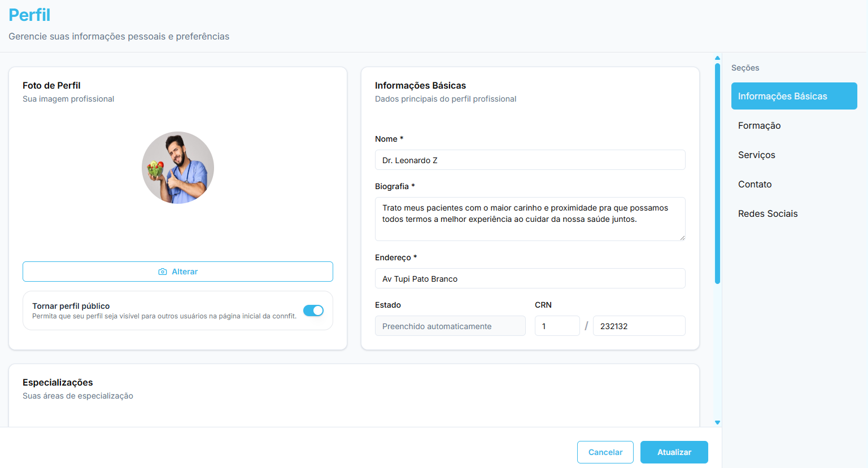
Task: Go to the Formação section
Action: (x=759, y=125)
